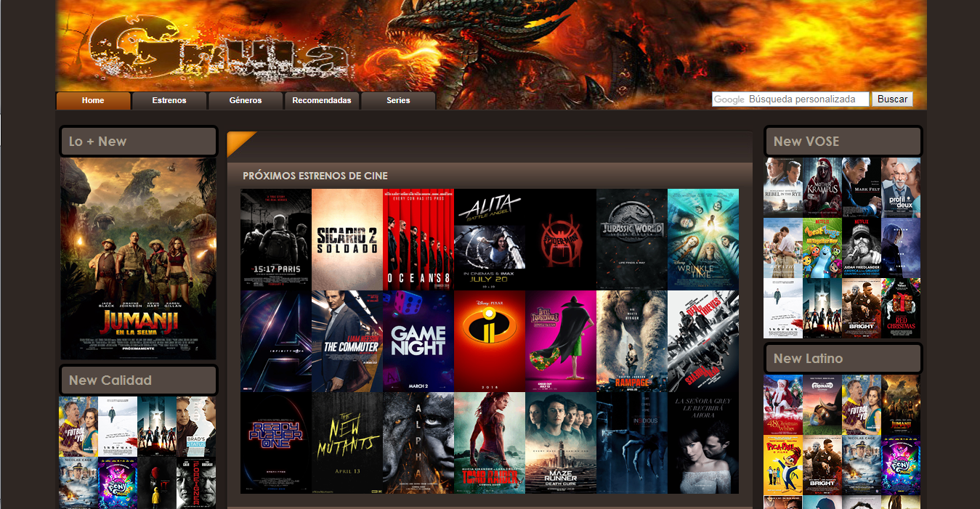The width and height of the screenshot is (980, 509).
Task: Open Rebel in the Rye in New VOSE
Action: pos(783,187)
